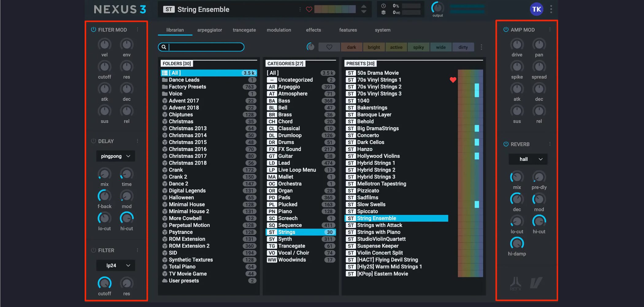Click the Advent 2017 expansion box icon
The width and height of the screenshot is (644, 307).
pyautogui.click(x=165, y=101)
